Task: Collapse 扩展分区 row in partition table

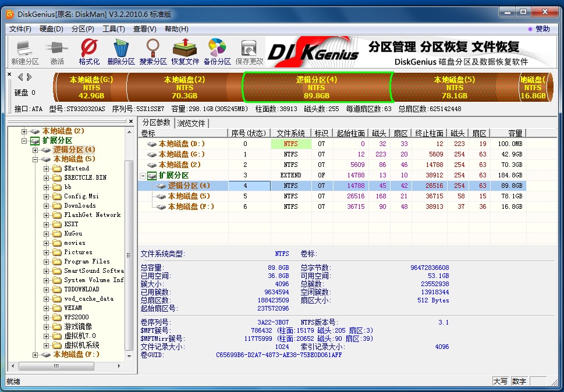Action: (143, 176)
